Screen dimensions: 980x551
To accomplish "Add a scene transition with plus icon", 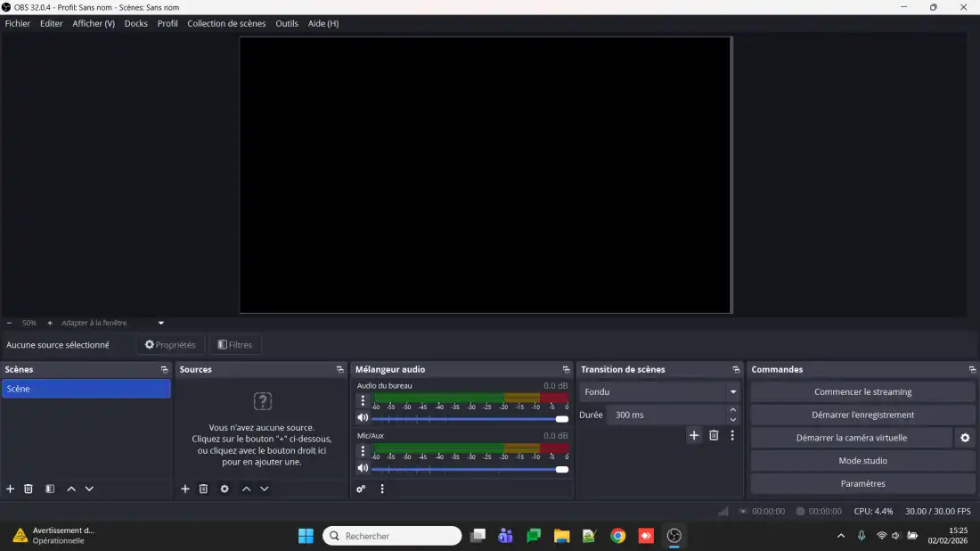I will 694,435.
